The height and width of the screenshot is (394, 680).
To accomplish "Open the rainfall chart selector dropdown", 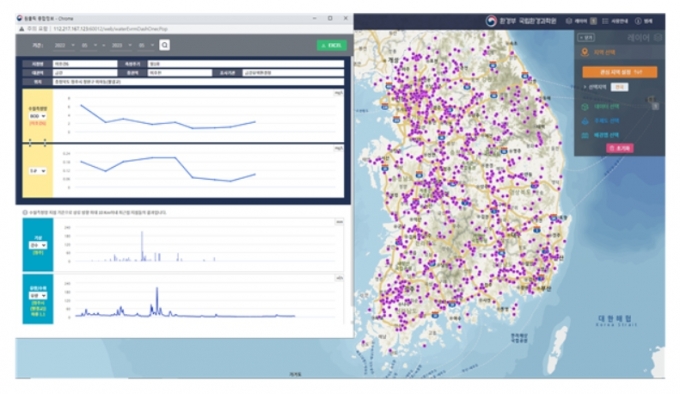I will coord(38,245).
